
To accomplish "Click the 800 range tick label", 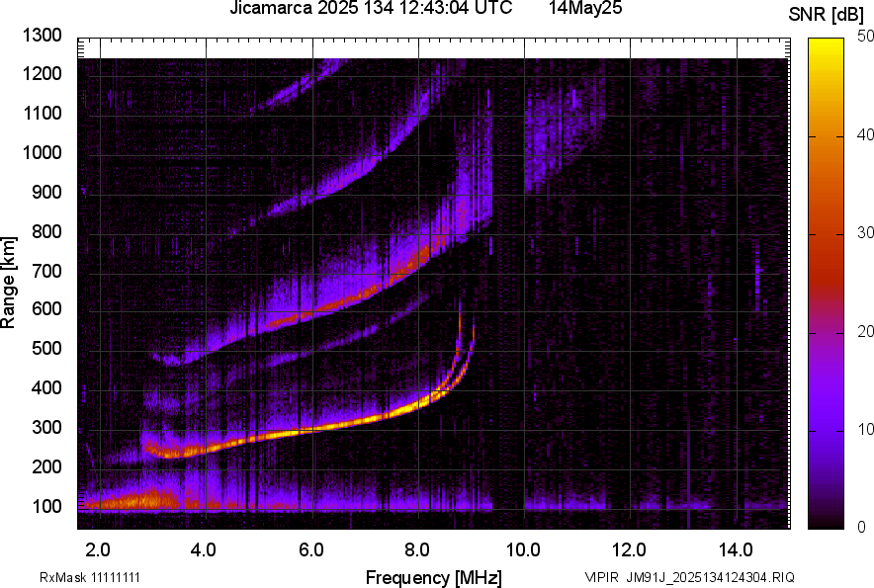I will coord(46,231).
